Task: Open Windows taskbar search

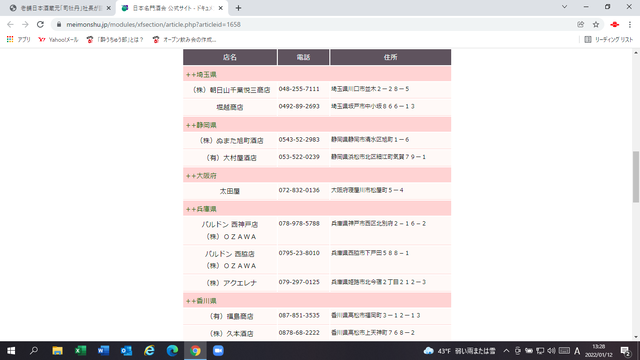Action: click(34, 351)
